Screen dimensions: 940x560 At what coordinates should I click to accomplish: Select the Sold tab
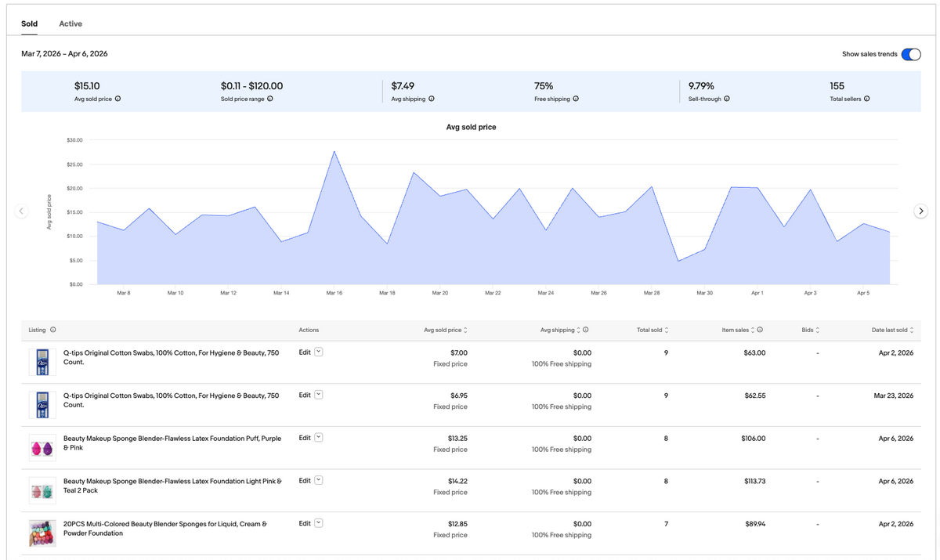tap(29, 23)
